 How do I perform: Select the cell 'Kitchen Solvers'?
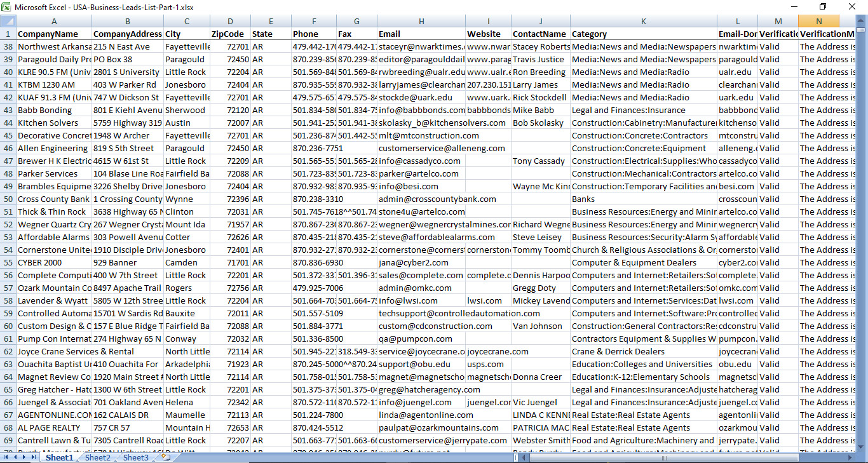coord(54,123)
